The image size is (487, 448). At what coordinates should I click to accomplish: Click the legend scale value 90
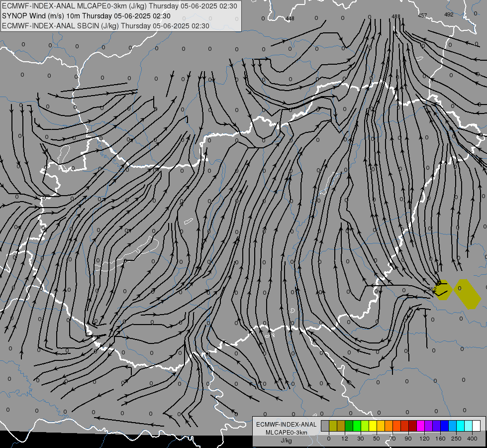pyautogui.click(x=408, y=439)
